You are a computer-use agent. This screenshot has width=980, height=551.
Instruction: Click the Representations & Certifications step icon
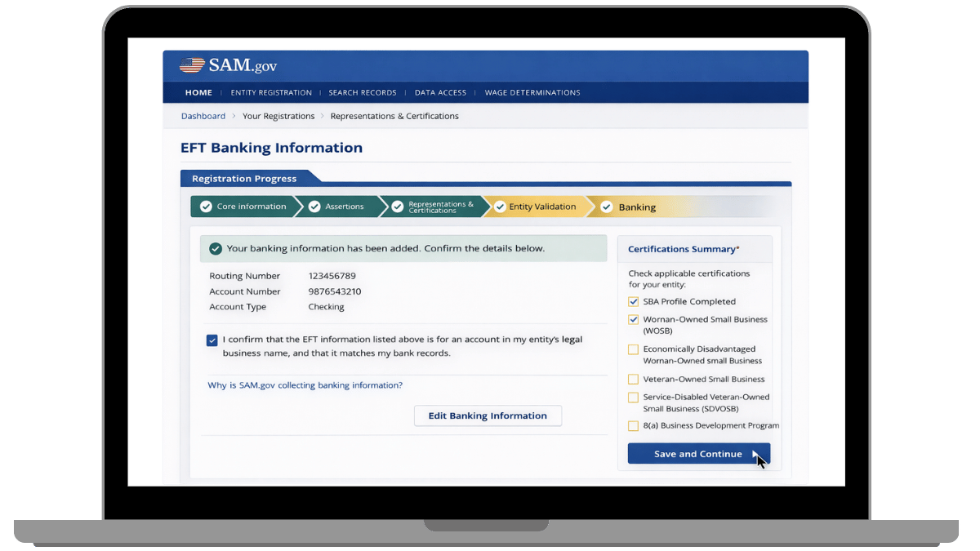click(x=399, y=207)
